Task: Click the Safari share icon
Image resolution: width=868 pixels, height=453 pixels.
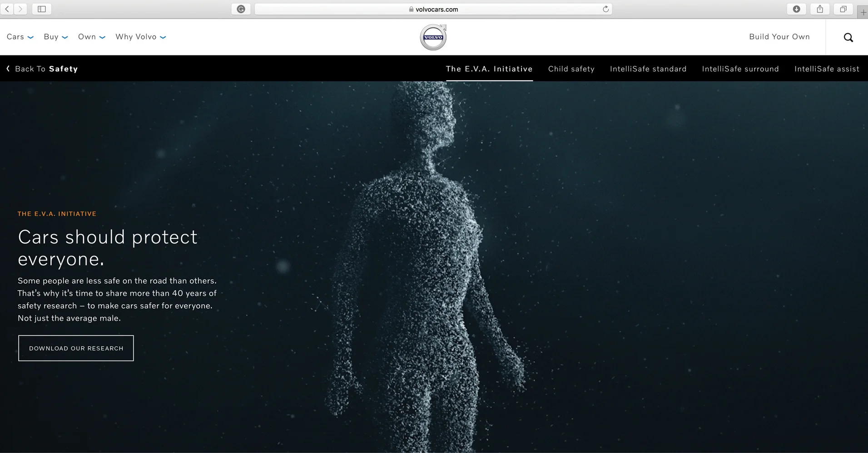Action: [x=820, y=9]
